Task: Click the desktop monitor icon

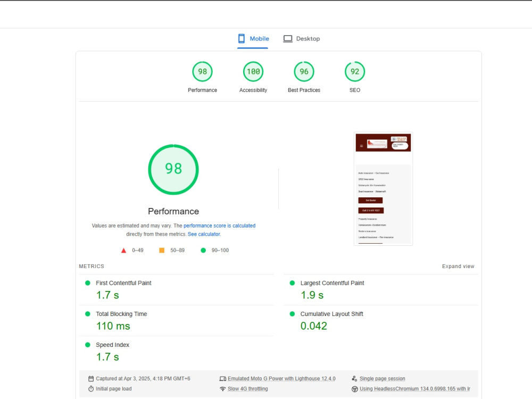Action: pyautogui.click(x=288, y=39)
